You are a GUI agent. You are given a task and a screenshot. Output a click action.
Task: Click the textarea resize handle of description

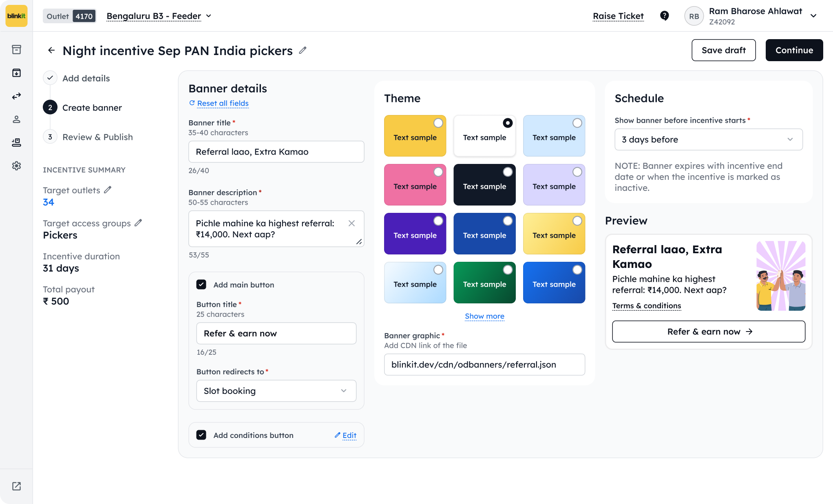[x=359, y=242]
